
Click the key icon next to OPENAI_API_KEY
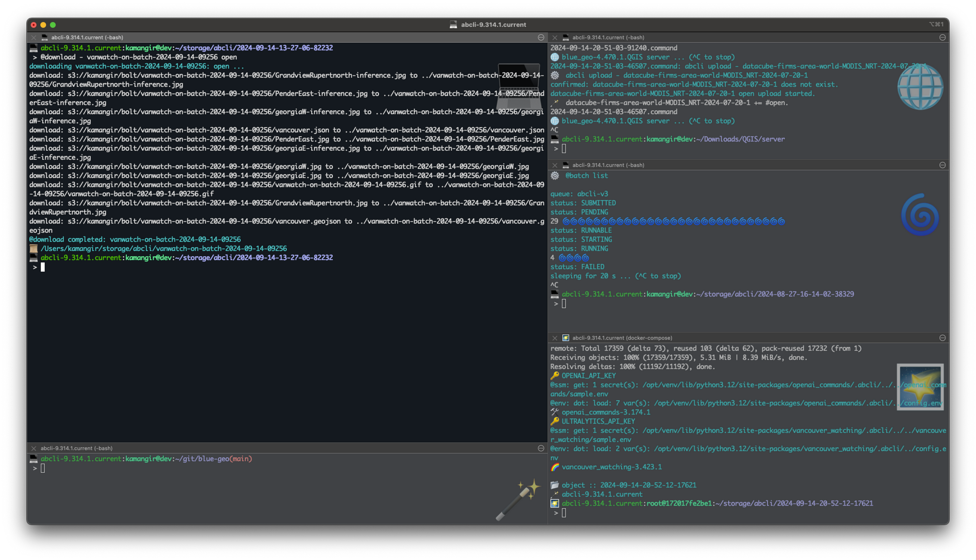click(554, 375)
